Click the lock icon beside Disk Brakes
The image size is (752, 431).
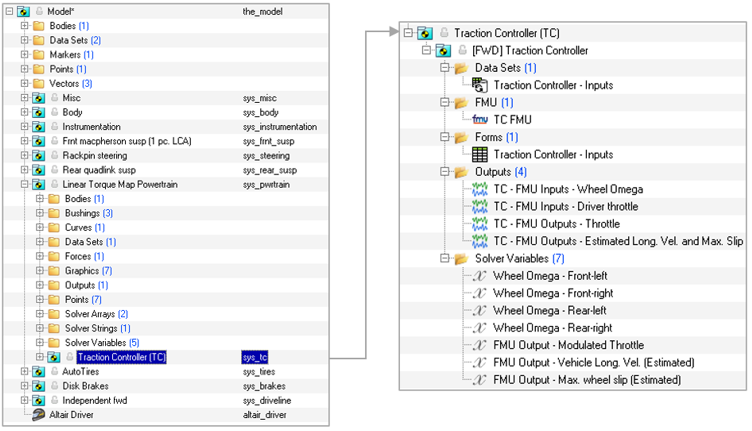[54, 385]
